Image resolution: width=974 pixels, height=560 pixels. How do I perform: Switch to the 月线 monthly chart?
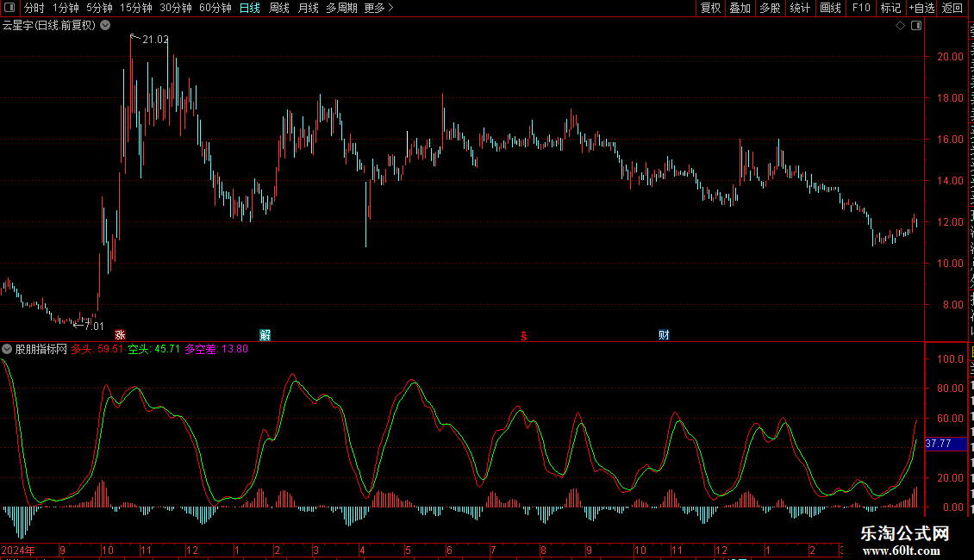coord(308,8)
